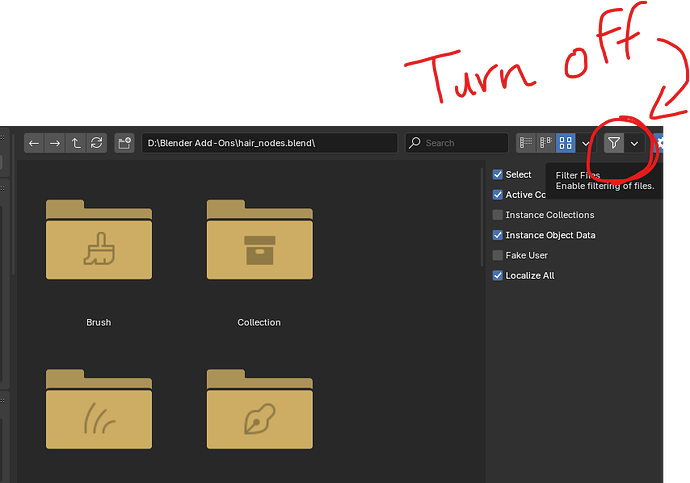This screenshot has height=483, width=690.
Task: Enable the Fake User checkbox
Action: click(498, 256)
